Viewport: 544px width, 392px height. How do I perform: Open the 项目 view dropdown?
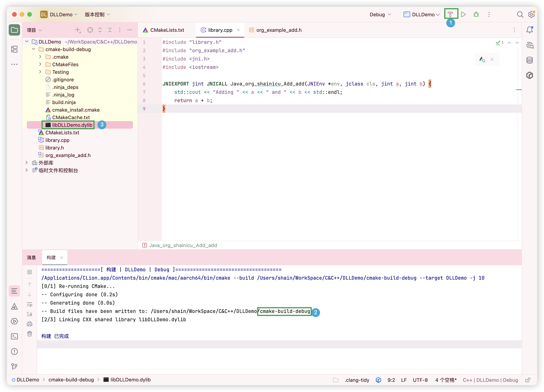pos(34,30)
